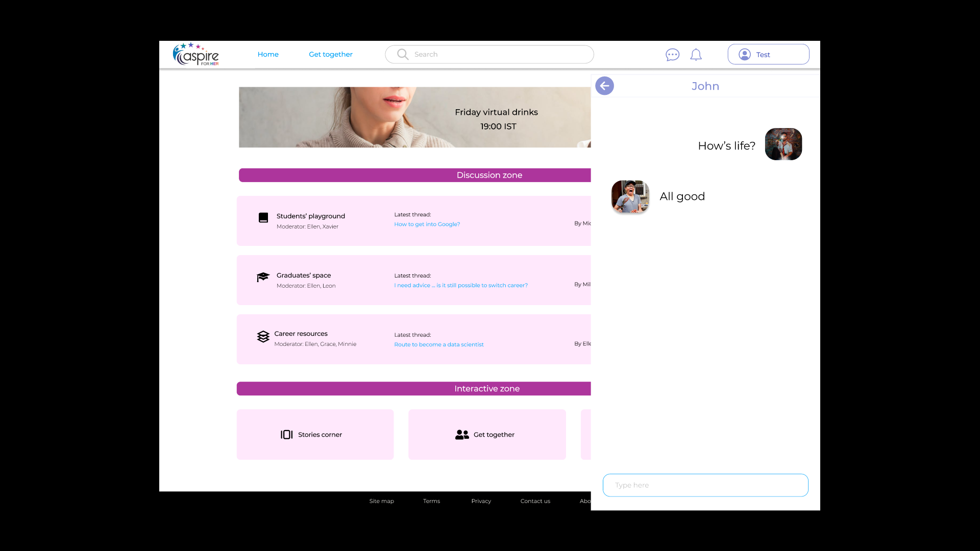Screen dimensions: 980x551
Task: Go to the Home menu item
Action: coord(268,54)
